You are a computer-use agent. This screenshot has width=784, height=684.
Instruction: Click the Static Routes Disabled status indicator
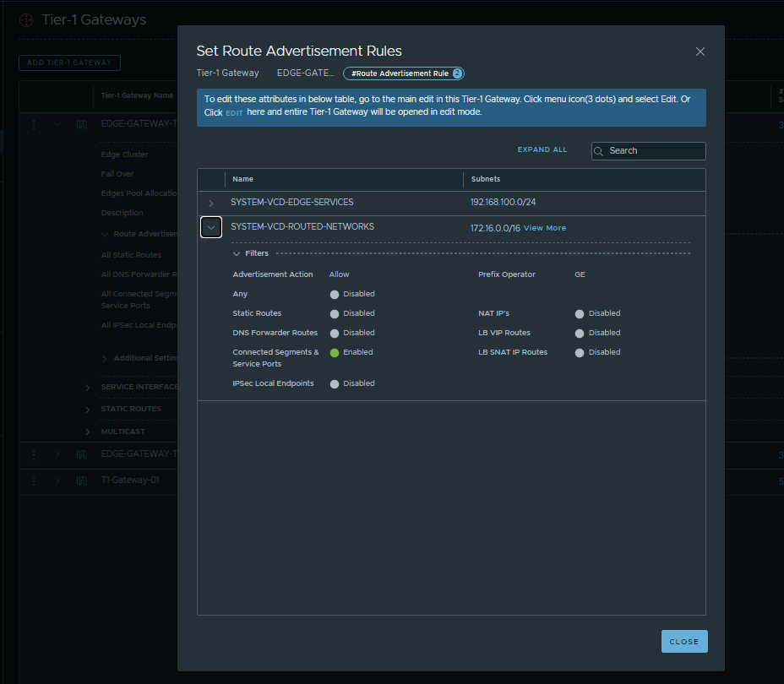(x=335, y=313)
